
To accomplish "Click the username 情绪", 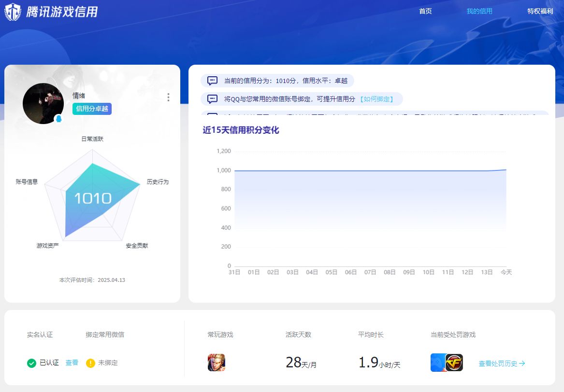I will click(79, 96).
